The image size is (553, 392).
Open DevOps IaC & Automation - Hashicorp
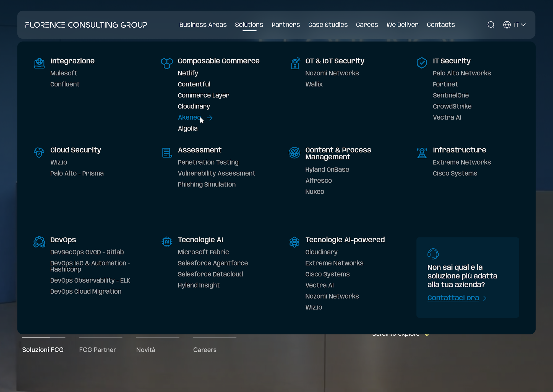[90, 266]
